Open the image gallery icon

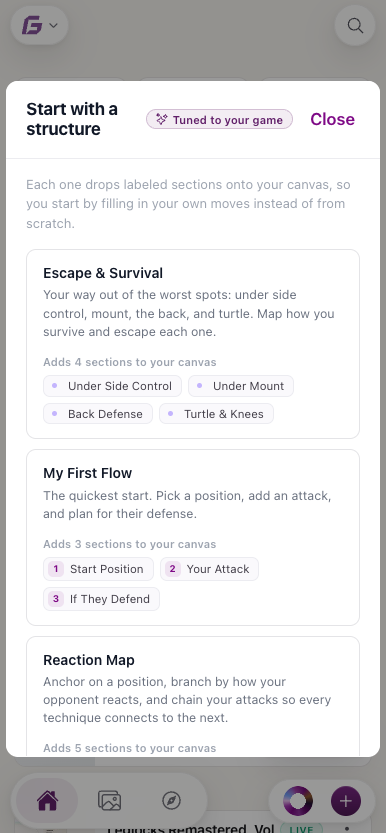109,801
